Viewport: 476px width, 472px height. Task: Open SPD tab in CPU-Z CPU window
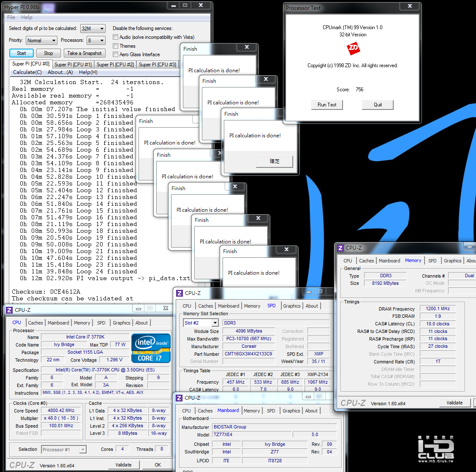click(101, 323)
